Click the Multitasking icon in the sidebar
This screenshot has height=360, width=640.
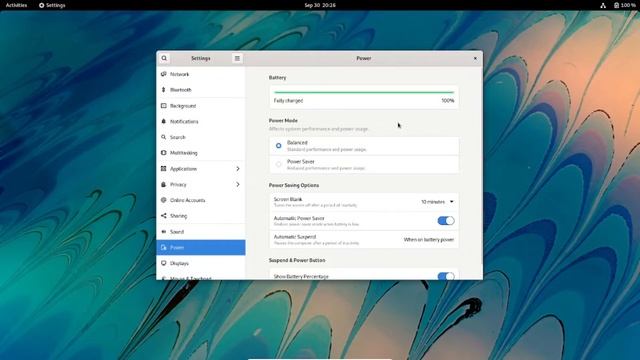coord(164,153)
